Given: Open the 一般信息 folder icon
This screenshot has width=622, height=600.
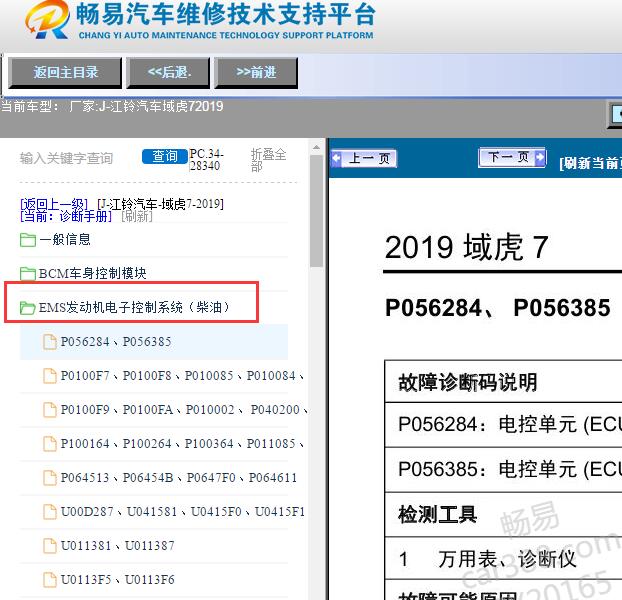Looking at the screenshot, I should click(28, 240).
